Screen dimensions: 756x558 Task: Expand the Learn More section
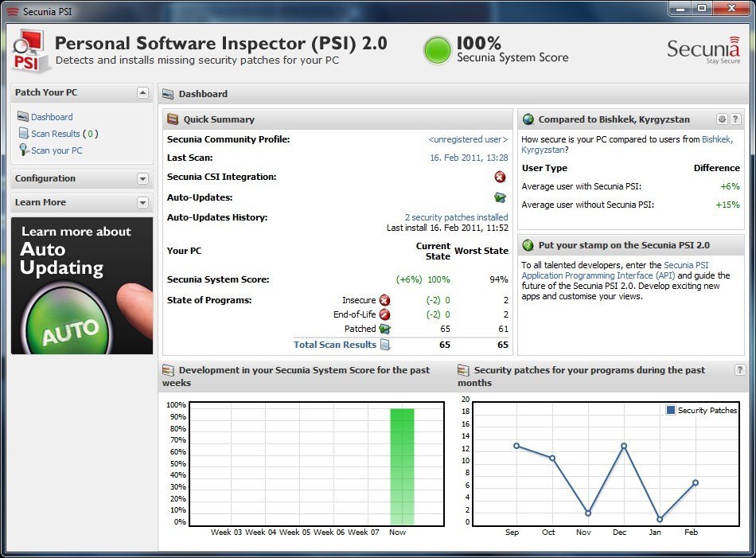click(x=142, y=203)
